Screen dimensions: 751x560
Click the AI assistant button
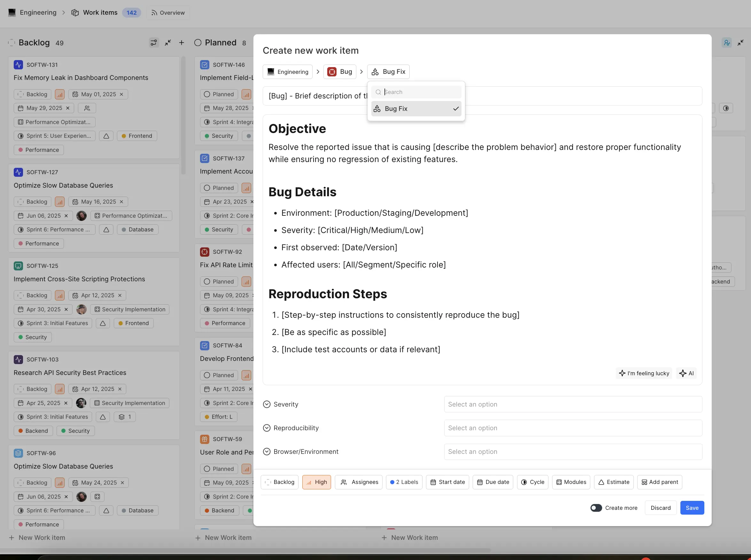pyautogui.click(x=686, y=373)
